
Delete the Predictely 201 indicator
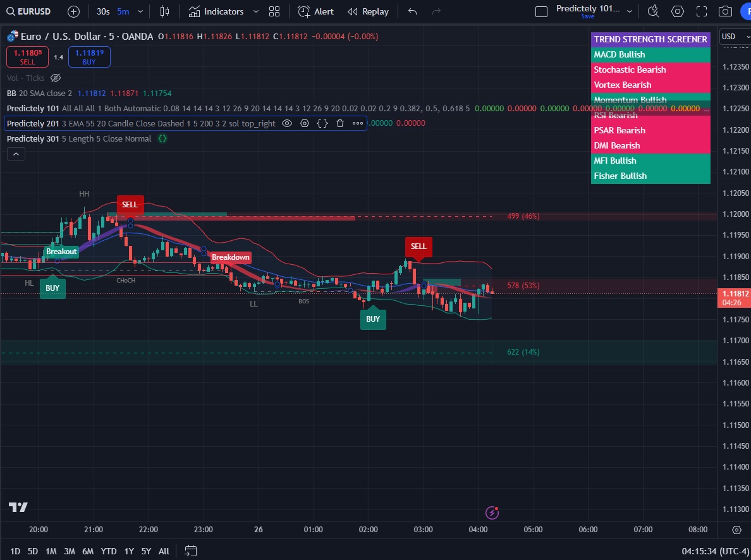point(340,123)
